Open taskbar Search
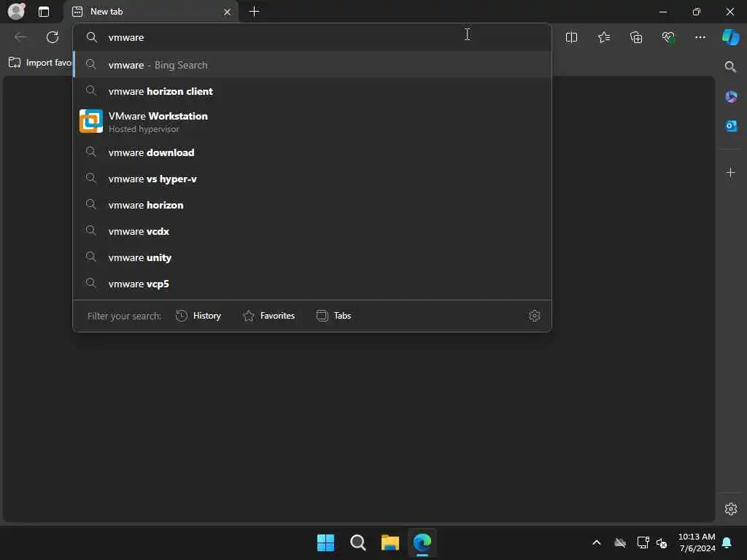Screen dimensions: 747x560 (x=357, y=542)
